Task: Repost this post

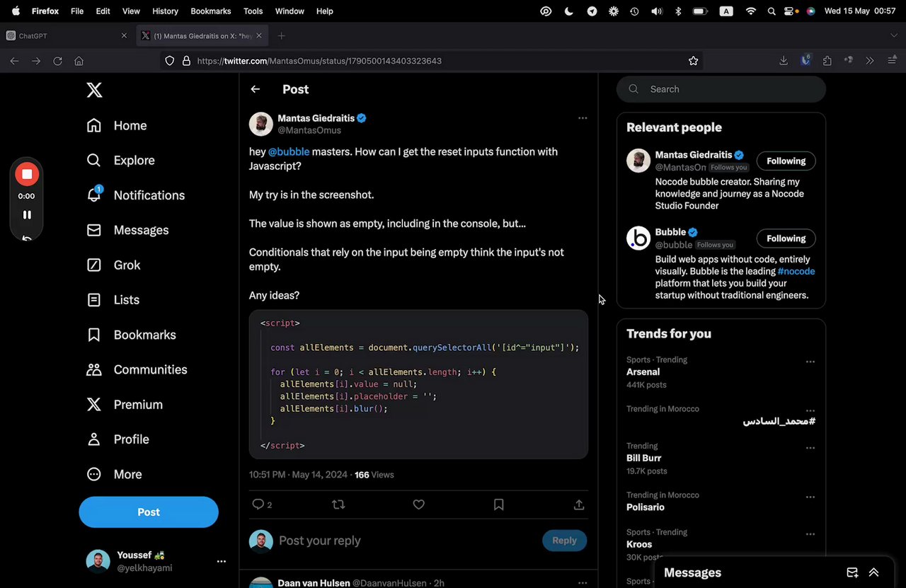Action: pyautogui.click(x=338, y=505)
